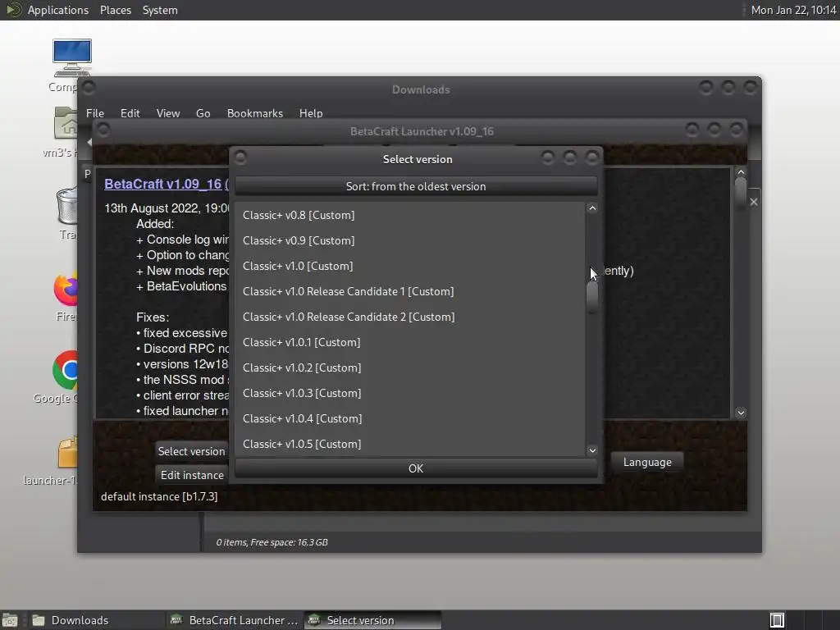Click the Trash desktop icon
Viewport: 840px width, 630px height.
pos(67,206)
